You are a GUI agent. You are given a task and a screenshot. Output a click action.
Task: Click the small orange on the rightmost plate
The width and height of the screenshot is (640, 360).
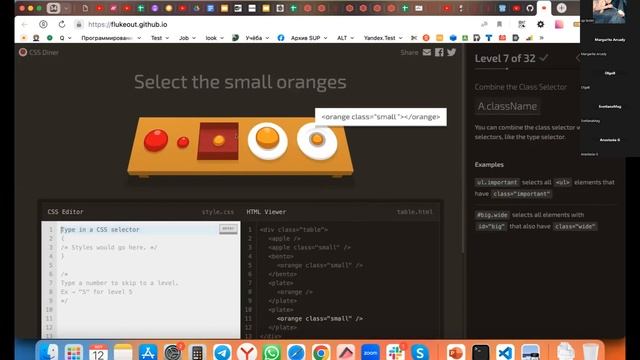(x=317, y=139)
